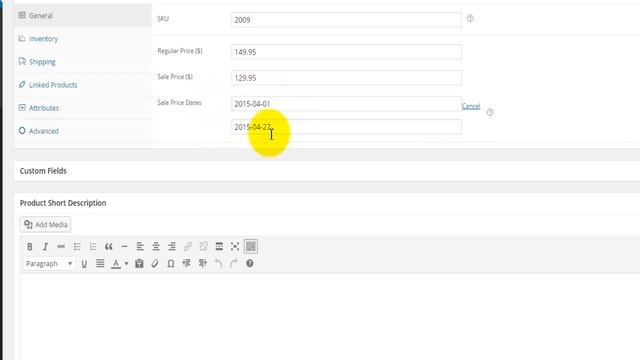This screenshot has height=360, width=640.
Task: Collapse Product Short Description panel header
Action: tap(327, 203)
